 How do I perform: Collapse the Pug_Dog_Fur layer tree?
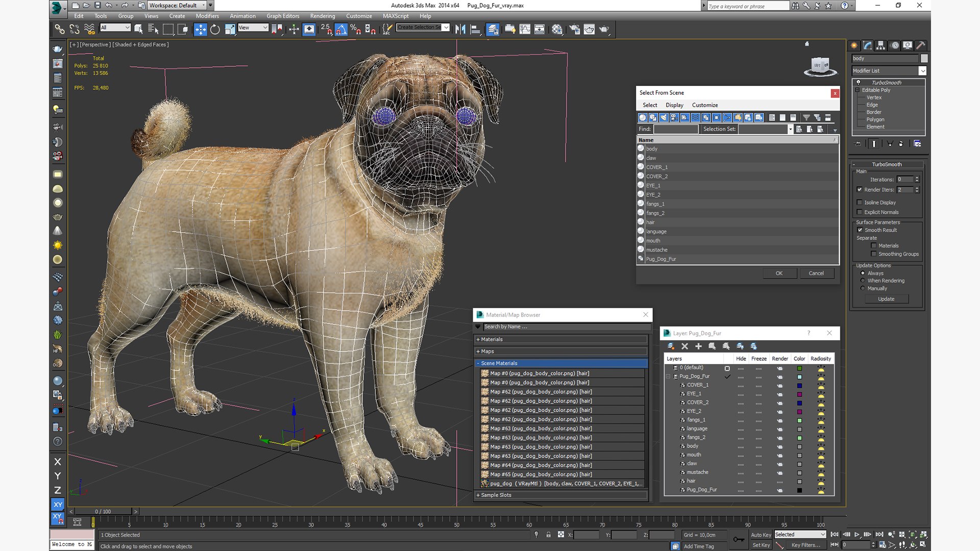[x=668, y=377]
